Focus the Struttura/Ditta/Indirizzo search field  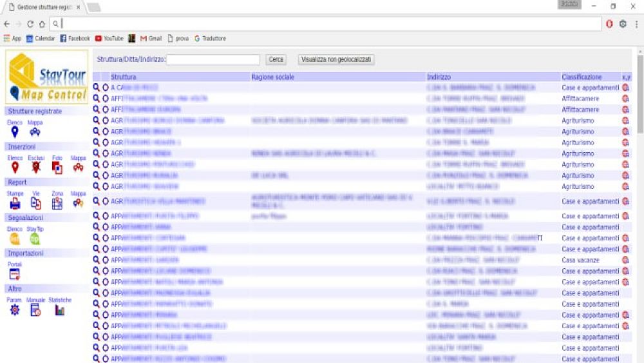click(x=213, y=59)
